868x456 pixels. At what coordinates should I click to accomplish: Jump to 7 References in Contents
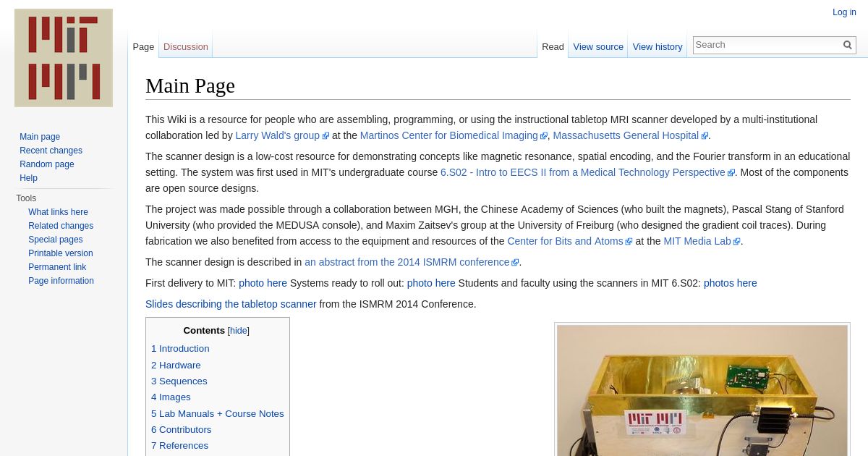point(179,446)
